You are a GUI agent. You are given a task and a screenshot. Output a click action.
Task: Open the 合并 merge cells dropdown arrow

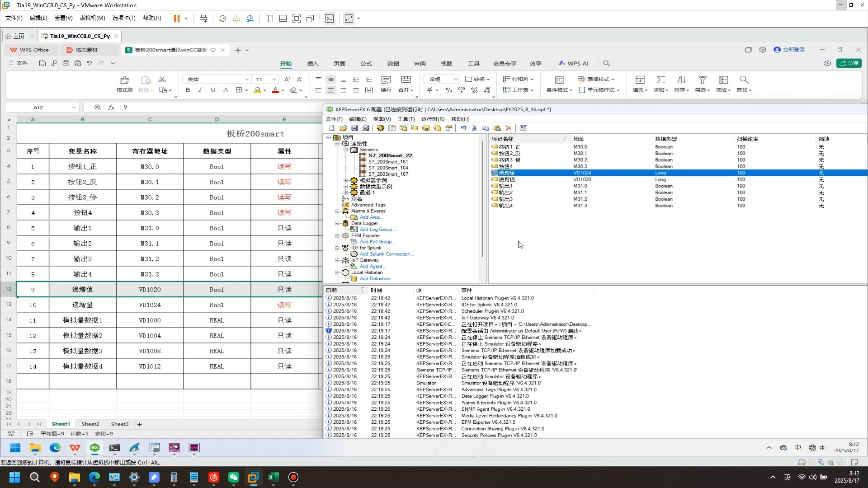(x=412, y=90)
